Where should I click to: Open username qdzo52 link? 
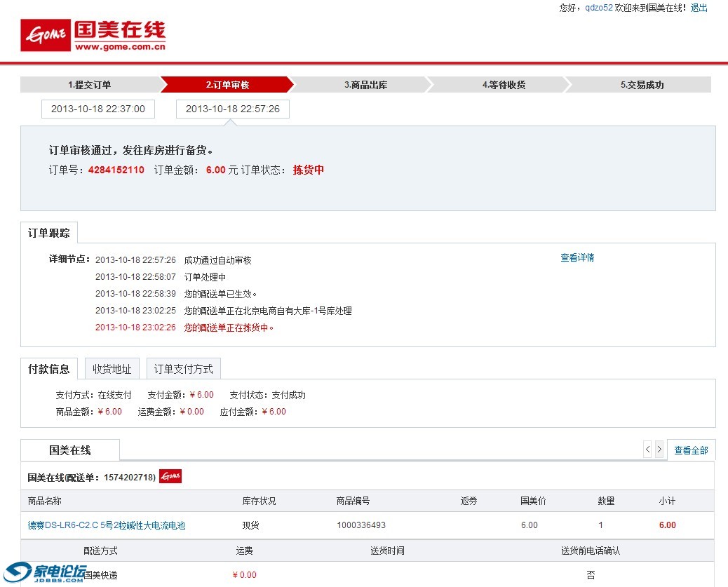(598, 8)
